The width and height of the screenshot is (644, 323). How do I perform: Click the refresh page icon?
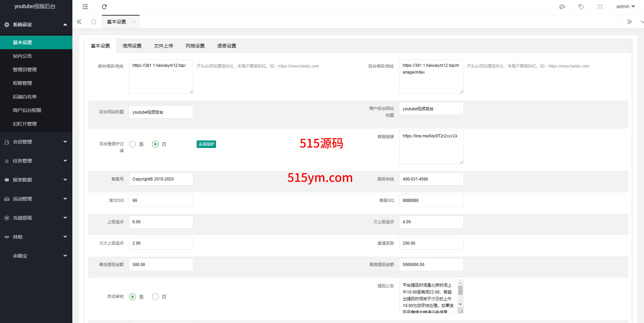click(104, 7)
